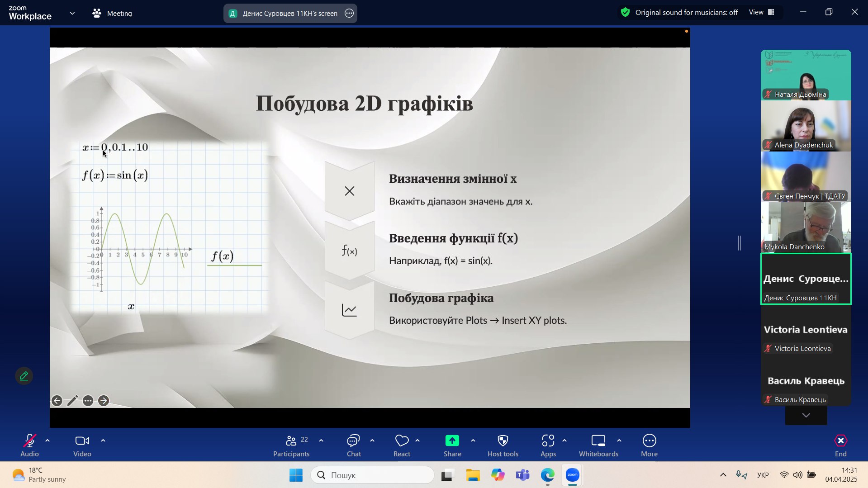Image resolution: width=868 pixels, height=488 pixels.
Task: Open the Chat panel
Action: click(353, 445)
